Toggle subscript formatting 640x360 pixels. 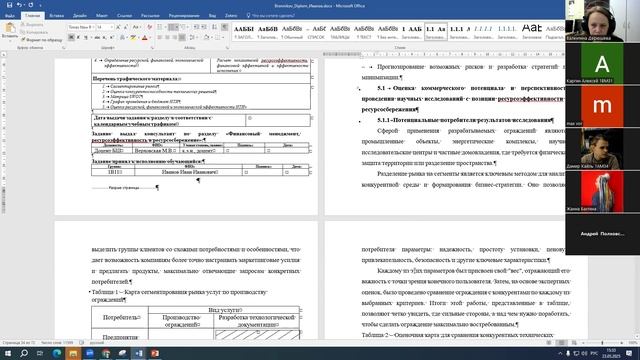click(x=104, y=38)
